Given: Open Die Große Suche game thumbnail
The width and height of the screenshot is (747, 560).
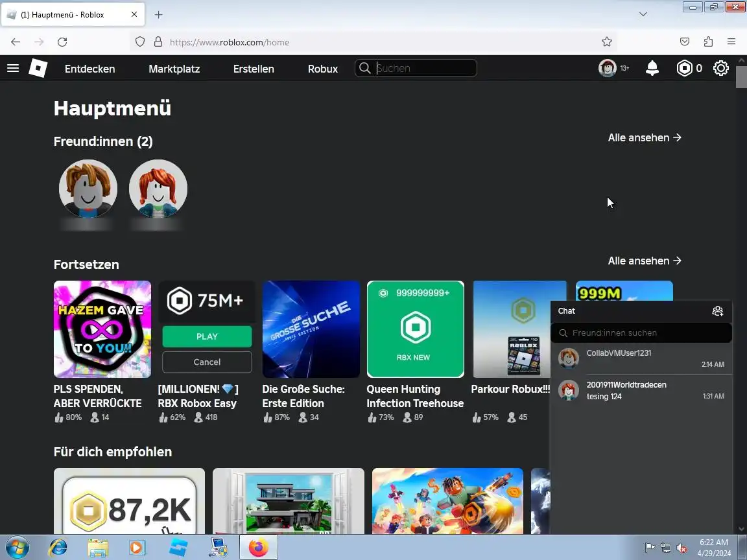Looking at the screenshot, I should (311, 329).
